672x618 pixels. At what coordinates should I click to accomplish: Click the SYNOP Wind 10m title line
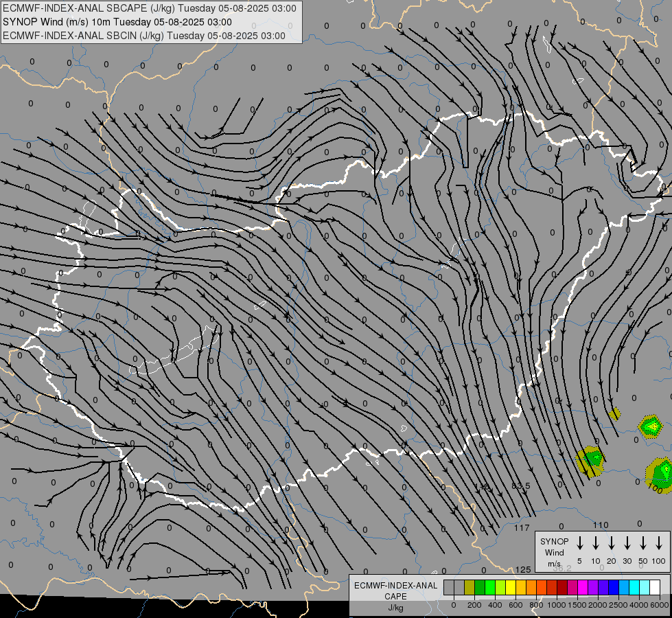click(x=117, y=22)
